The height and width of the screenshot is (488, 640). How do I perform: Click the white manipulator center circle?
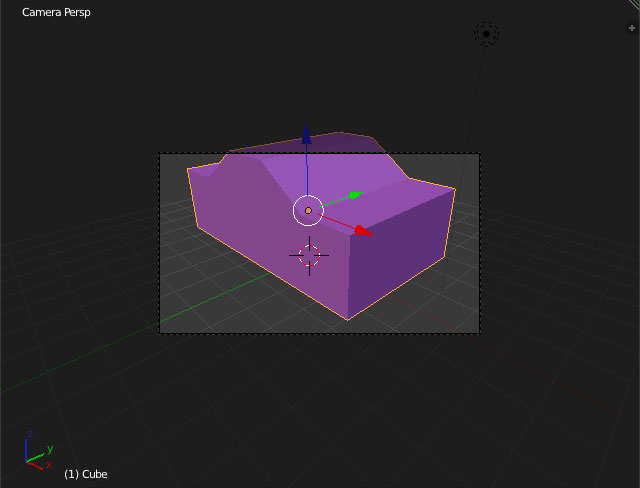click(x=308, y=210)
